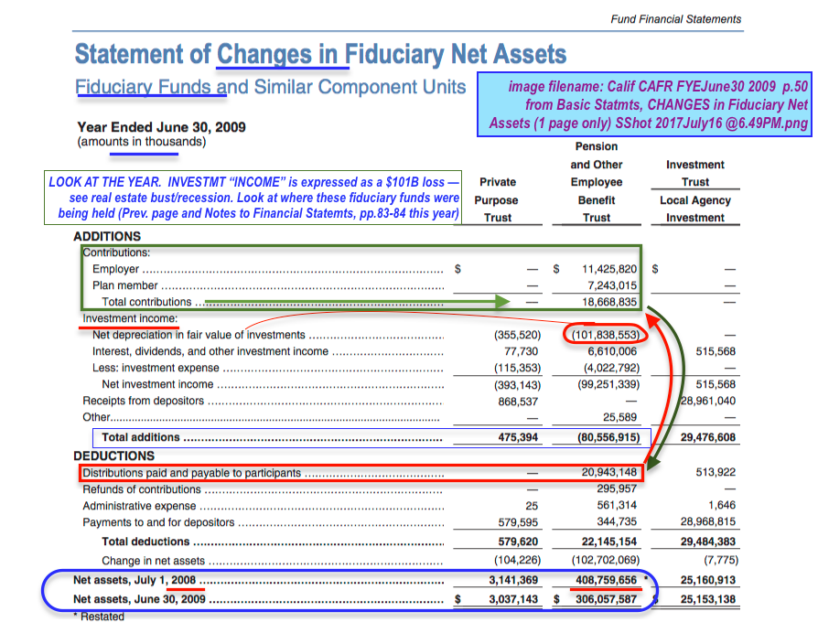Viewport: 818px width, 644px height.
Task: Select the 'Year Ended June 30, 2009' heading
Action: click(x=161, y=127)
